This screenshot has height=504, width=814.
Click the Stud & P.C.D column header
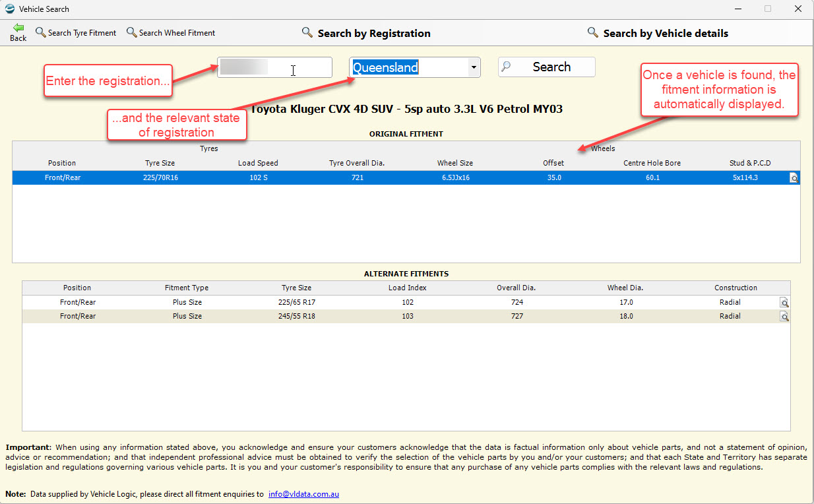click(750, 163)
